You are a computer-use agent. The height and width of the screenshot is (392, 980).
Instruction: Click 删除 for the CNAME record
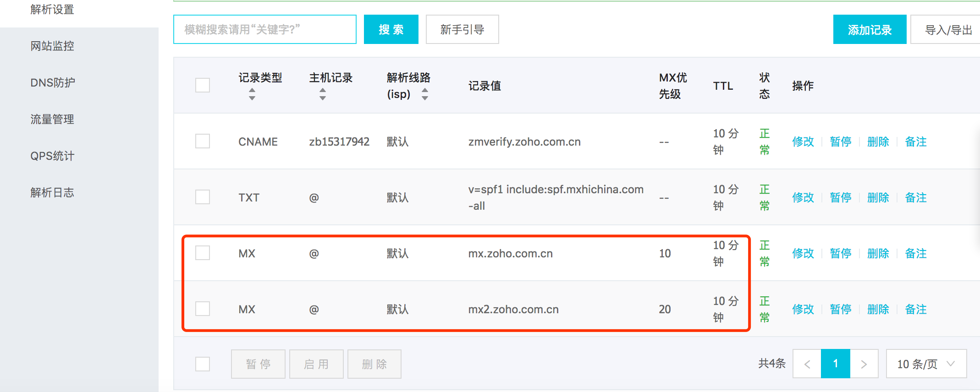click(878, 142)
